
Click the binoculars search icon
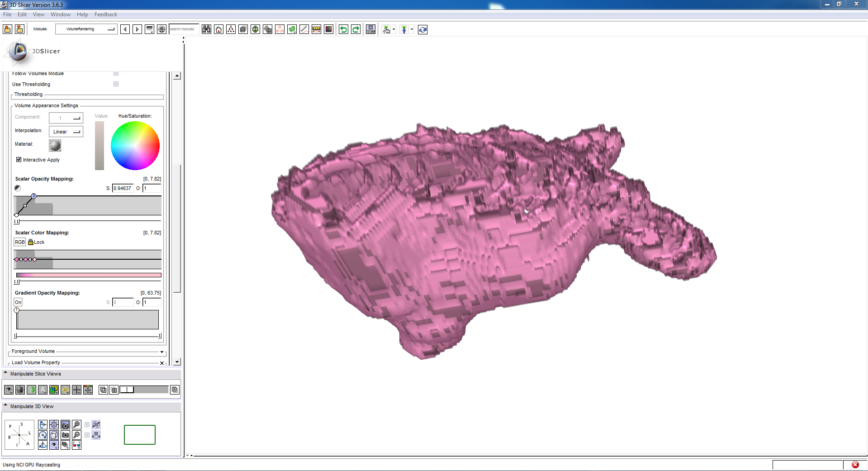[x=206, y=29]
